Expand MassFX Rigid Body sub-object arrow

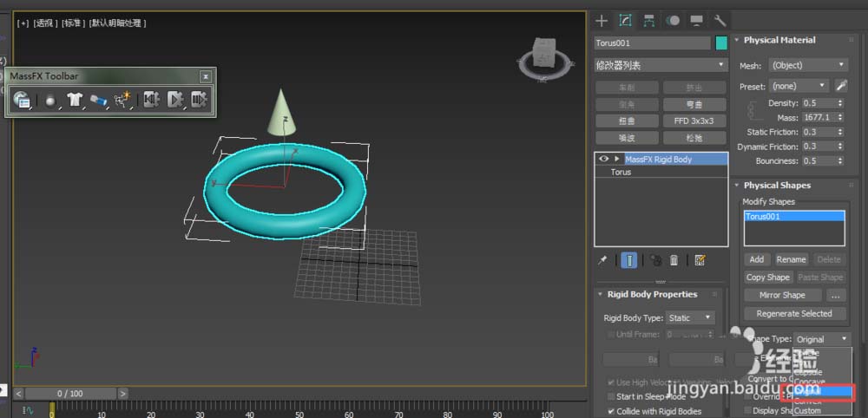616,160
